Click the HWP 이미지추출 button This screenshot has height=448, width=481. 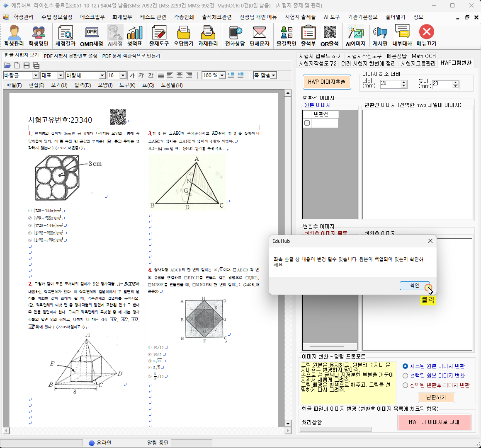(326, 82)
